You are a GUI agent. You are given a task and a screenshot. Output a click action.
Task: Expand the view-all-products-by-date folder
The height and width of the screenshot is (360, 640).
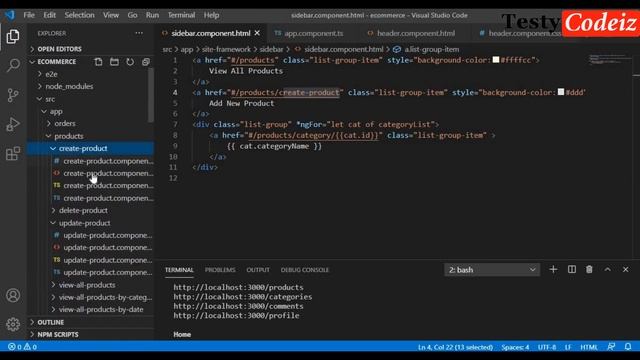click(x=101, y=309)
